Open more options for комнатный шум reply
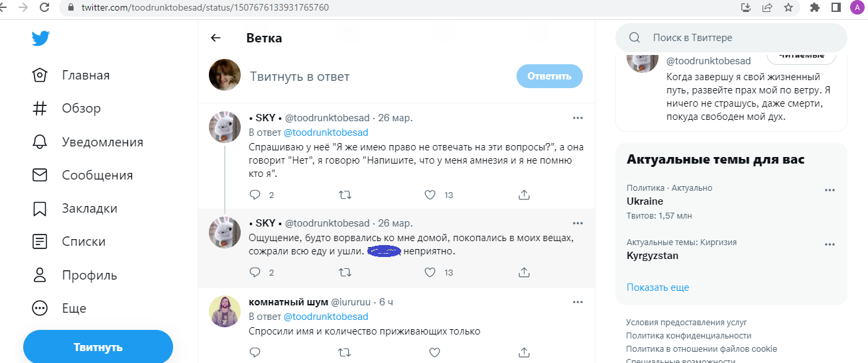Viewport: 868px width, 363px height. tap(578, 302)
